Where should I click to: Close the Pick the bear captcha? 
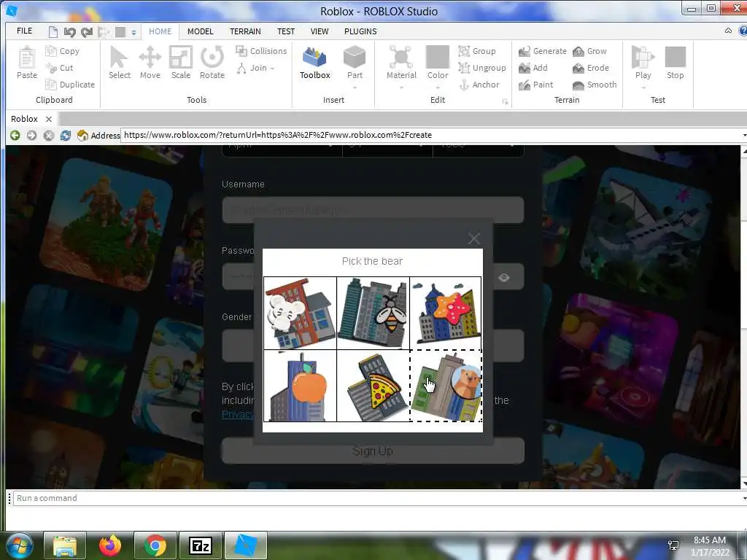point(473,238)
